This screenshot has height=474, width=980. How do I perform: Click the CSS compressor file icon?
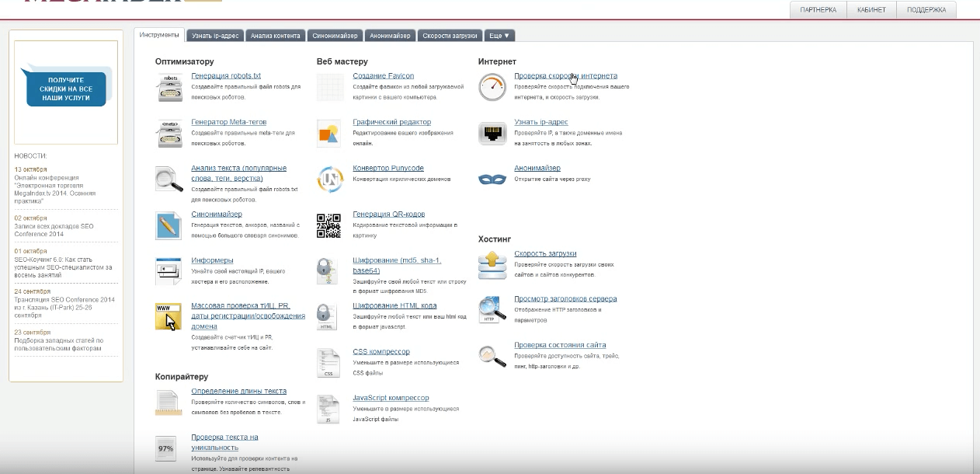329,363
